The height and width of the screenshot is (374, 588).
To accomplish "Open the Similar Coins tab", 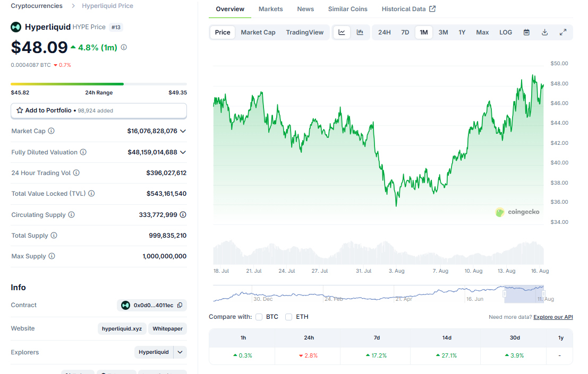I will pyautogui.click(x=347, y=9).
